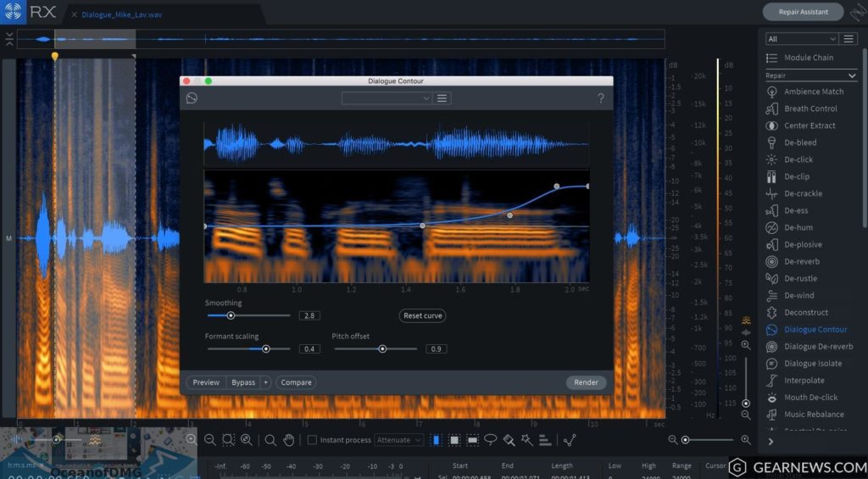Screen dimensions: 868x479
Task: Click the plus button beside Bypass
Action: [265, 382]
